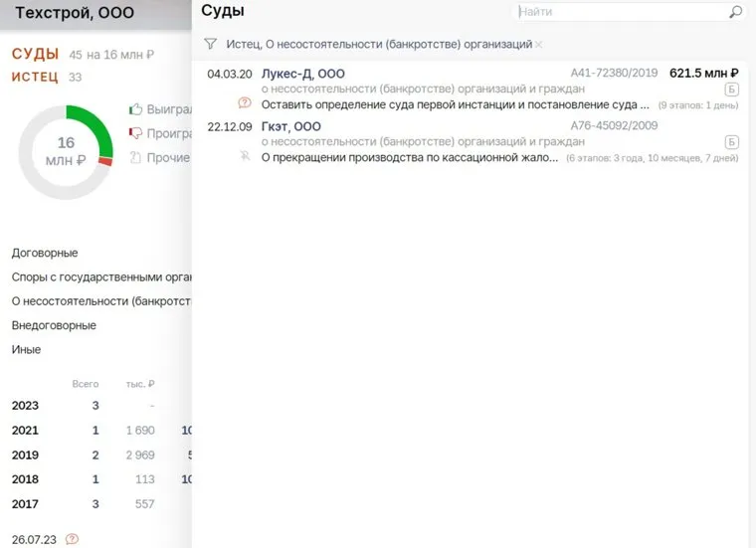The image size is (756, 548).
Task: Click the red thumbs-down lost icon
Action: [136, 133]
